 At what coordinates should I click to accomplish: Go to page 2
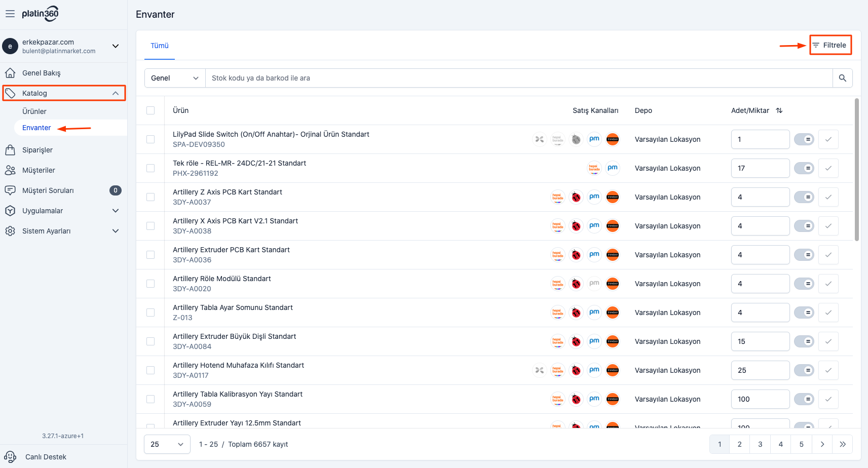[740, 444]
